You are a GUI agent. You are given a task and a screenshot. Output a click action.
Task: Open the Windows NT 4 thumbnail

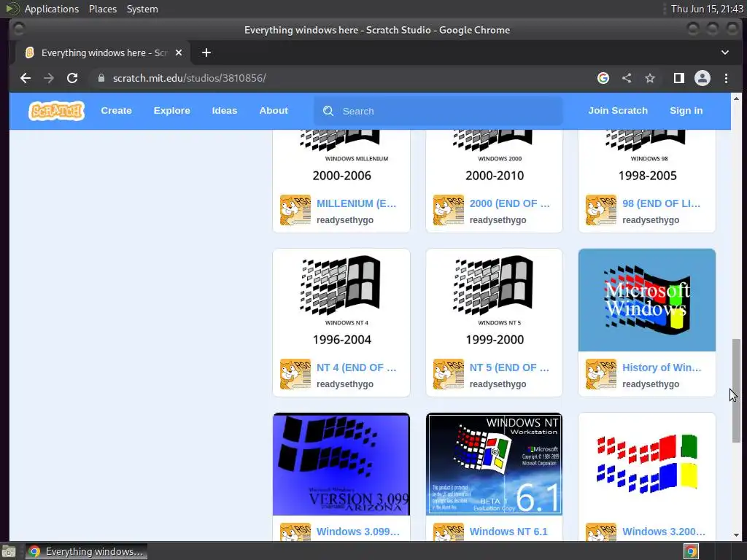coord(341,300)
